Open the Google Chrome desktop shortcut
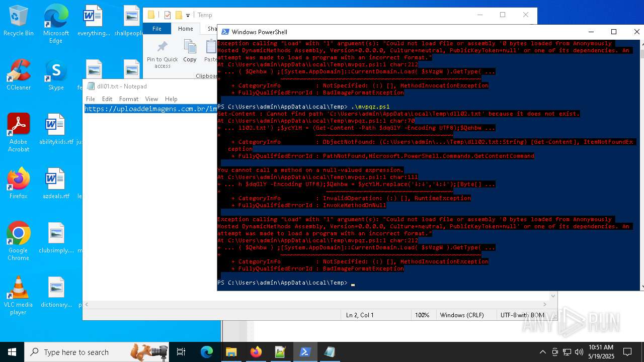 [19, 241]
